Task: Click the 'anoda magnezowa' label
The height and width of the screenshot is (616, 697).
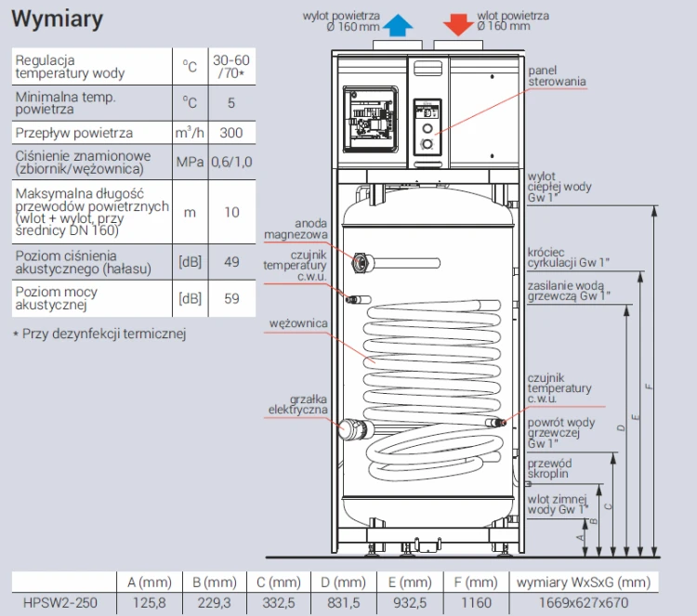Action: (x=296, y=229)
